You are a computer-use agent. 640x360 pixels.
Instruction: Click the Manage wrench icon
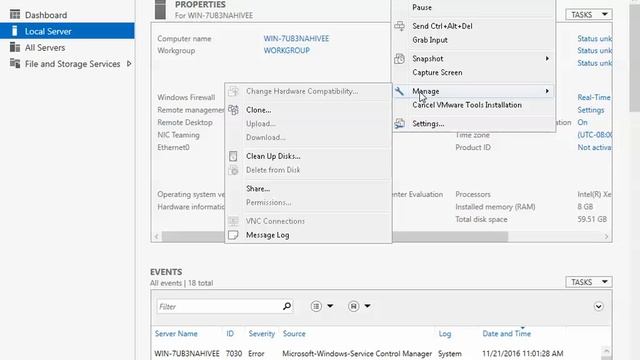(x=400, y=91)
